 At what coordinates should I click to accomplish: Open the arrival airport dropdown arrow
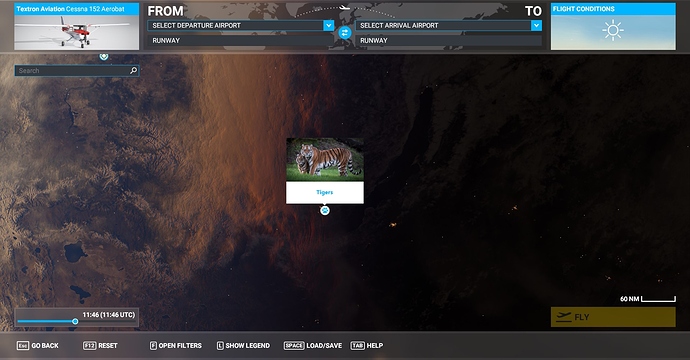point(536,26)
